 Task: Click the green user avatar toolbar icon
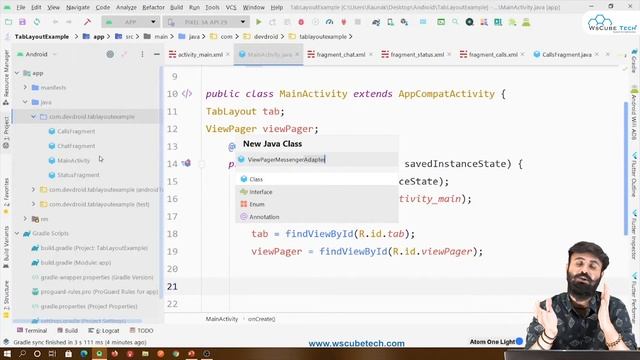[x=527, y=22]
